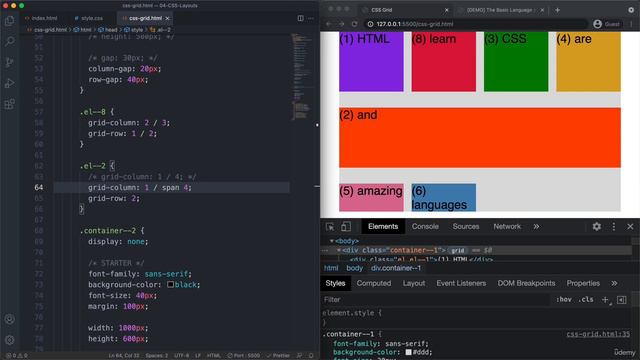Open the Guest profile button in Chrome
640x360 pixels.
tap(607, 24)
